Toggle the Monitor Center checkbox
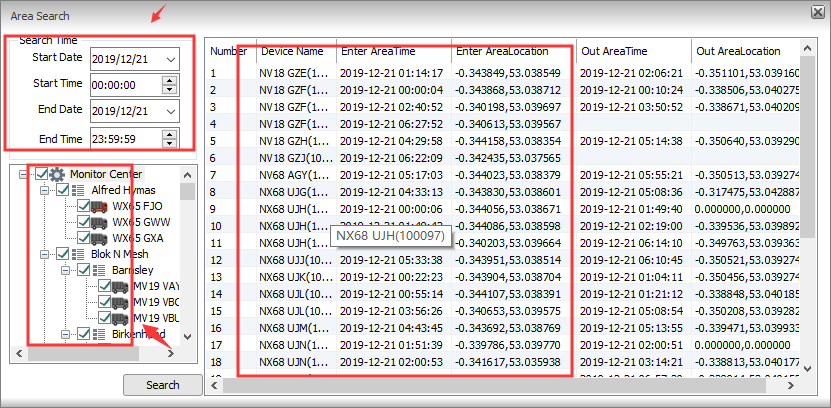This screenshot has width=831, height=408. (42, 174)
